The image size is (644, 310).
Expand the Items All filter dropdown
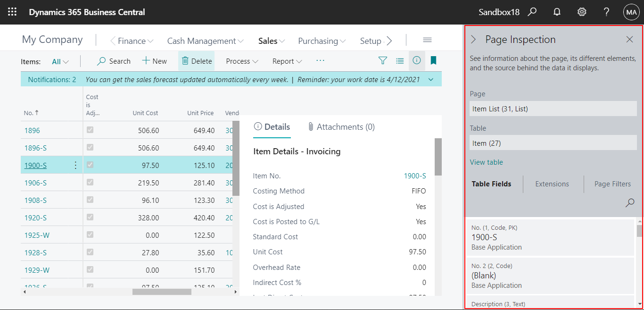(x=60, y=61)
